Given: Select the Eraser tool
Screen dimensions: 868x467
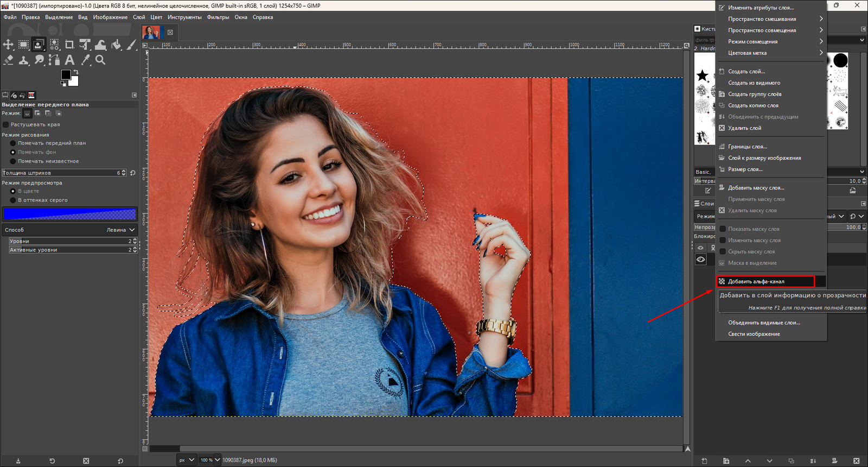Looking at the screenshot, I should pos(8,60).
